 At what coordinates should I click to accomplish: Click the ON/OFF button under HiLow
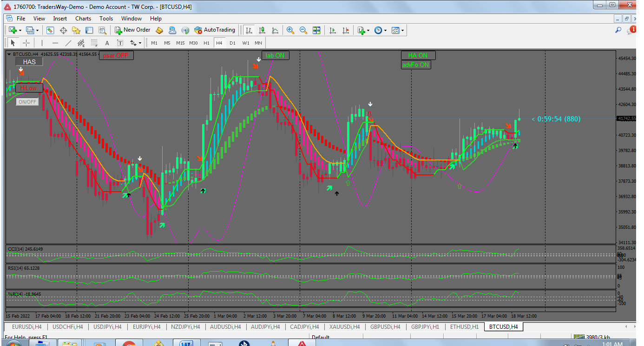27,102
